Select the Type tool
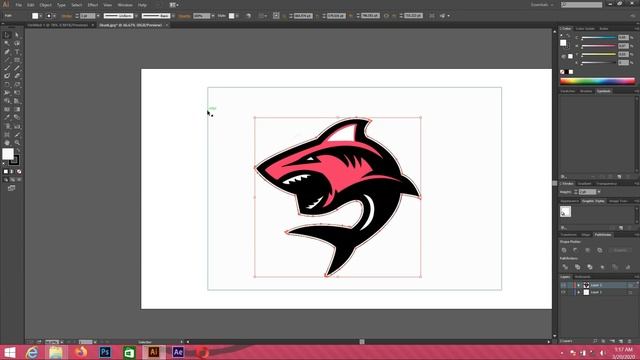This screenshot has width=640, height=360. [x=17, y=52]
